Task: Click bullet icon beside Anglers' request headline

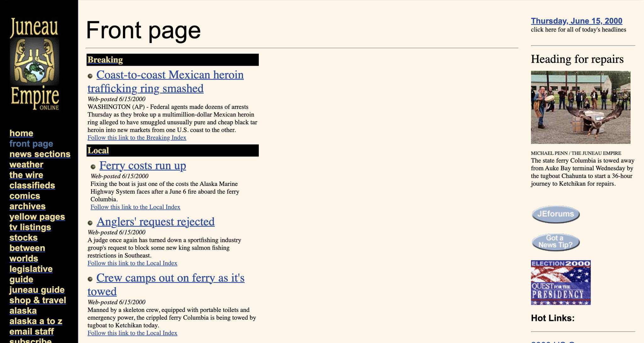Action: point(90,223)
